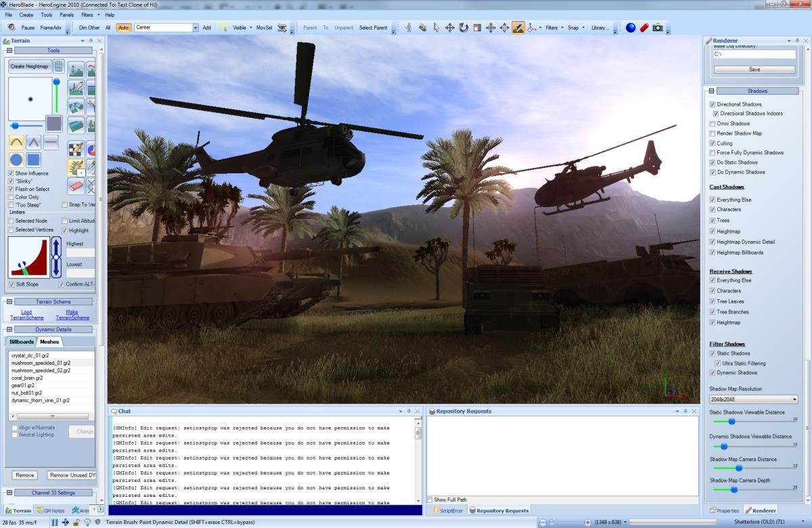The width and height of the screenshot is (812, 528).
Task: Take a screenshot with camera icon
Action: pyautogui.click(x=658, y=28)
